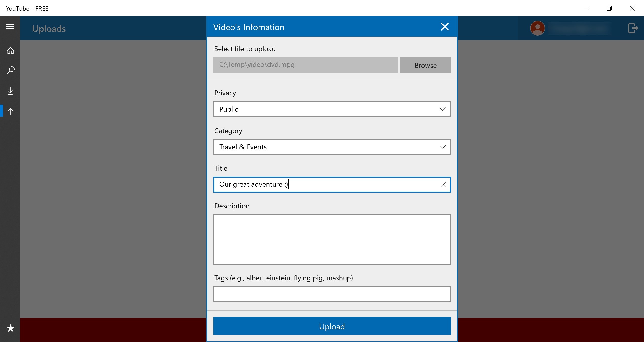644x342 pixels.
Task: Click the star favorites icon
Action: click(x=10, y=328)
